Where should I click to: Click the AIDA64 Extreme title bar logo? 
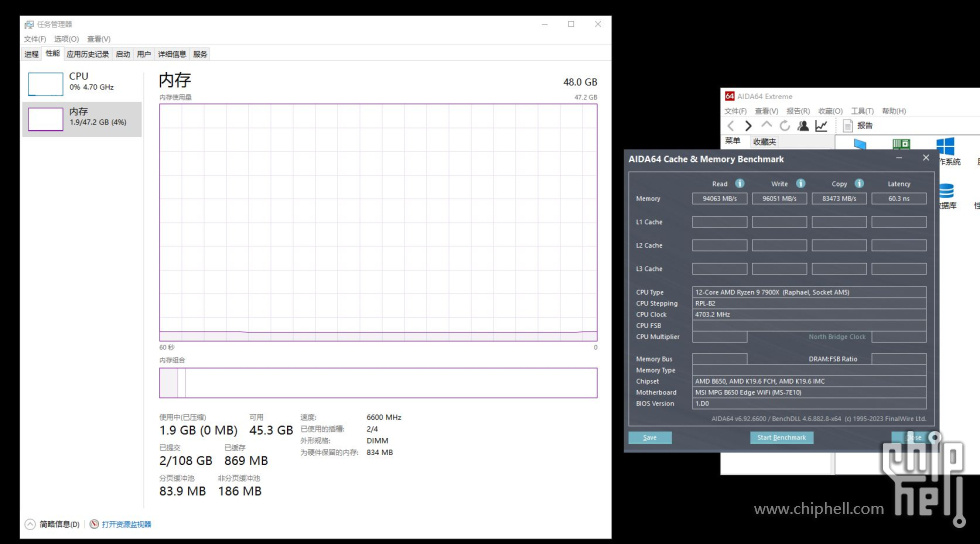pos(729,96)
